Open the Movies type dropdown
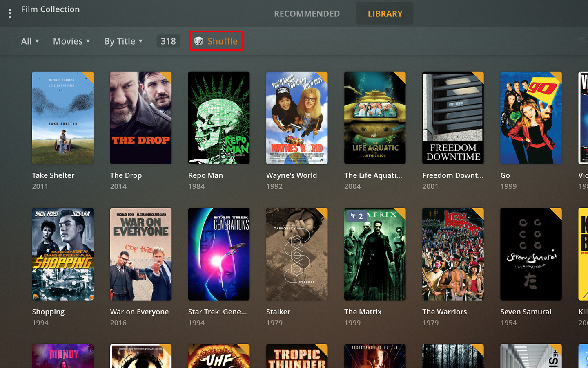 pyautogui.click(x=71, y=41)
